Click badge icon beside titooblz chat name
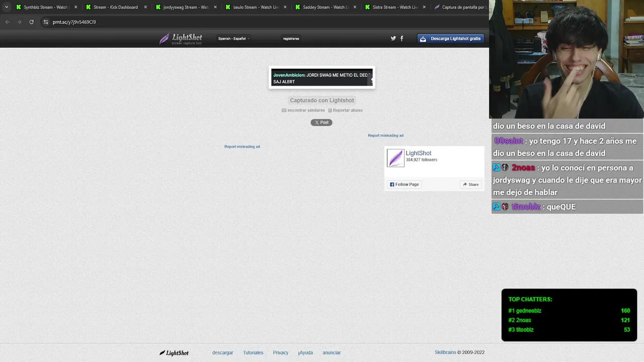The image size is (644, 362). coord(505,207)
